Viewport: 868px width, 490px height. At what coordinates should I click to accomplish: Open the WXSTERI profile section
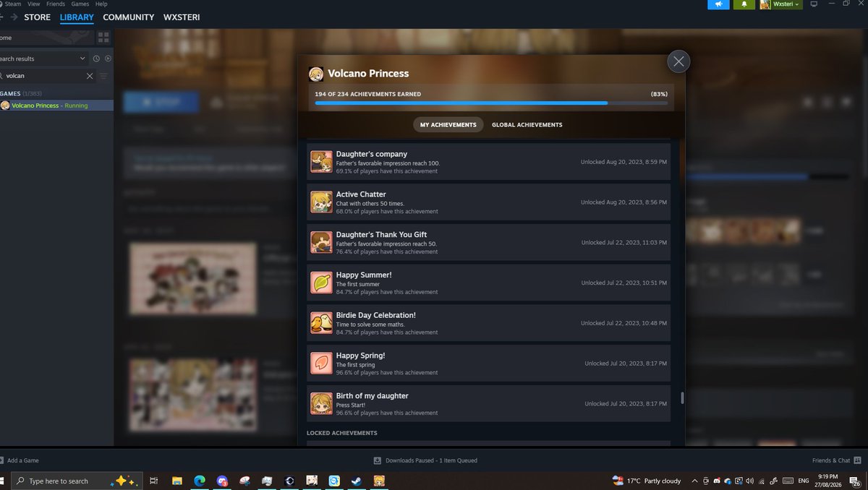(182, 17)
